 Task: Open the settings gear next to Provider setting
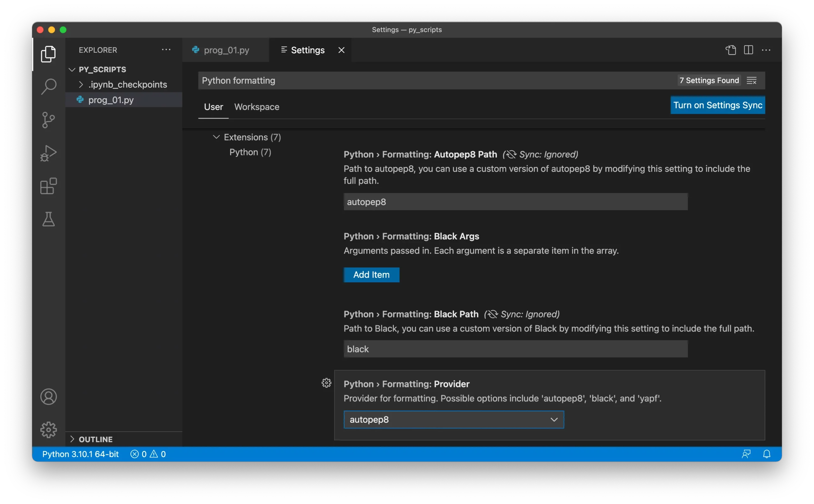(326, 383)
